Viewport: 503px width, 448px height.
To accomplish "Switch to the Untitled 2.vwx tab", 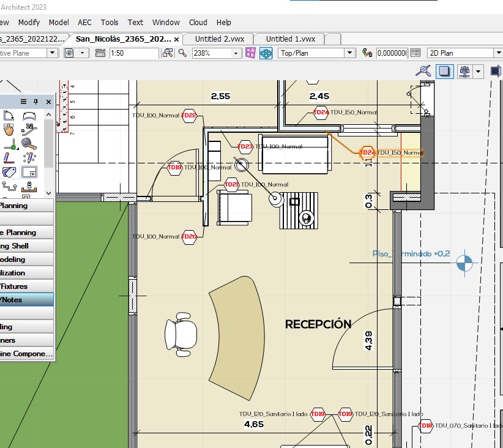I will (218, 38).
